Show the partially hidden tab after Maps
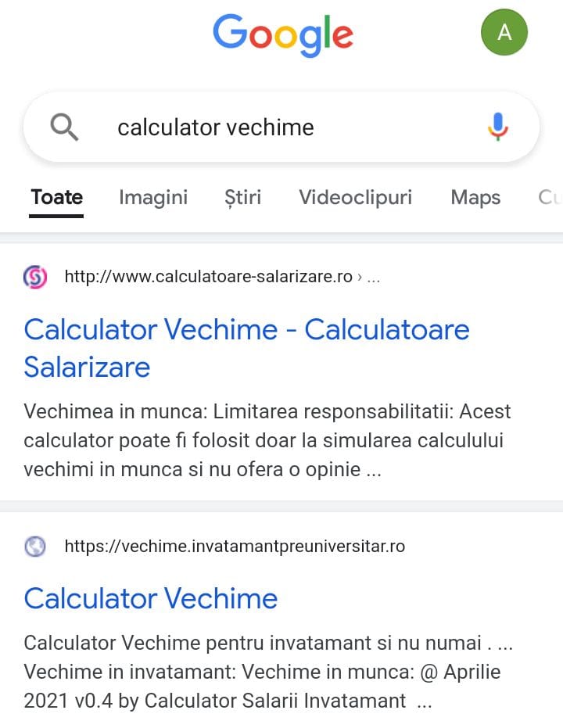The width and height of the screenshot is (563, 728). pos(550,197)
